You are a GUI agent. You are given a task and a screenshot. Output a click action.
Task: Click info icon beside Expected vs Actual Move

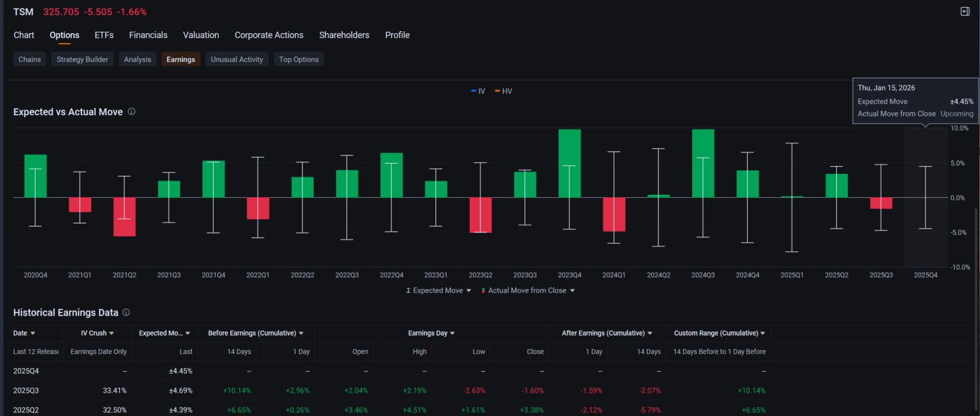(132, 112)
